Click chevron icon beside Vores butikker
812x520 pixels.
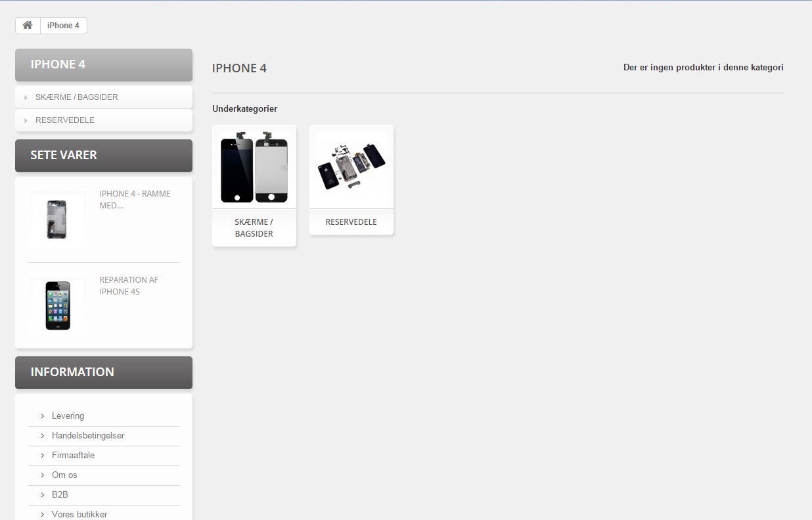click(43, 515)
